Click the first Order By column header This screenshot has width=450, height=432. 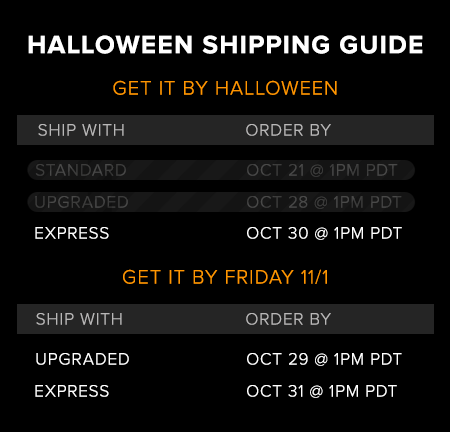(x=288, y=130)
